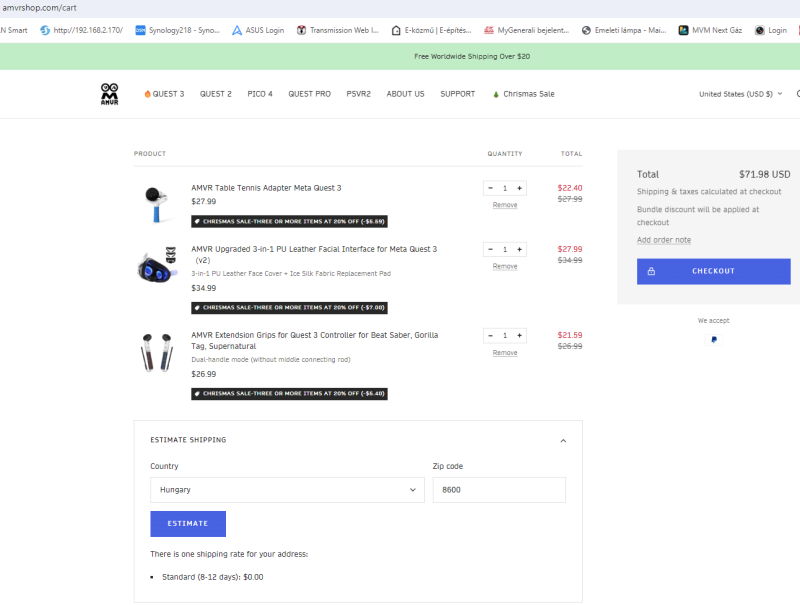Open the SUPPORT menu item
The image size is (800, 605).
coord(457,94)
